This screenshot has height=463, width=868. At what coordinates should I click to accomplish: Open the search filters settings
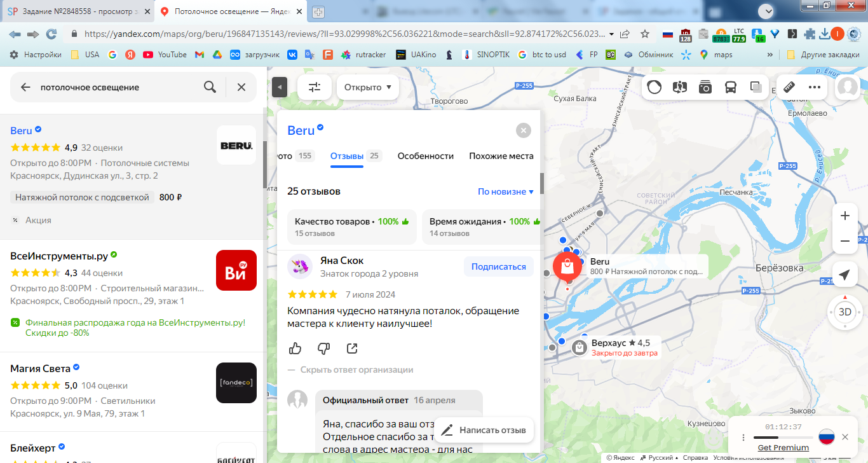(x=315, y=87)
